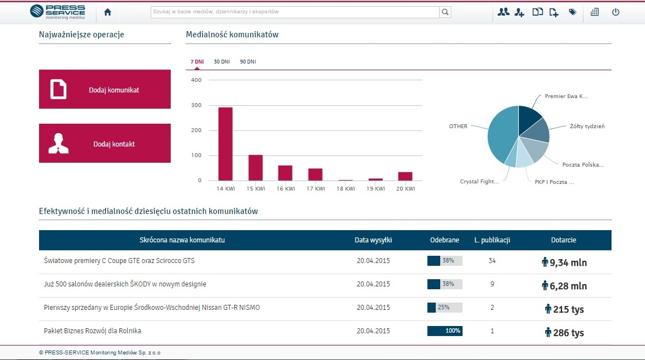Click the OTHER slice of pie chart
The image size is (645, 360).
click(x=501, y=136)
